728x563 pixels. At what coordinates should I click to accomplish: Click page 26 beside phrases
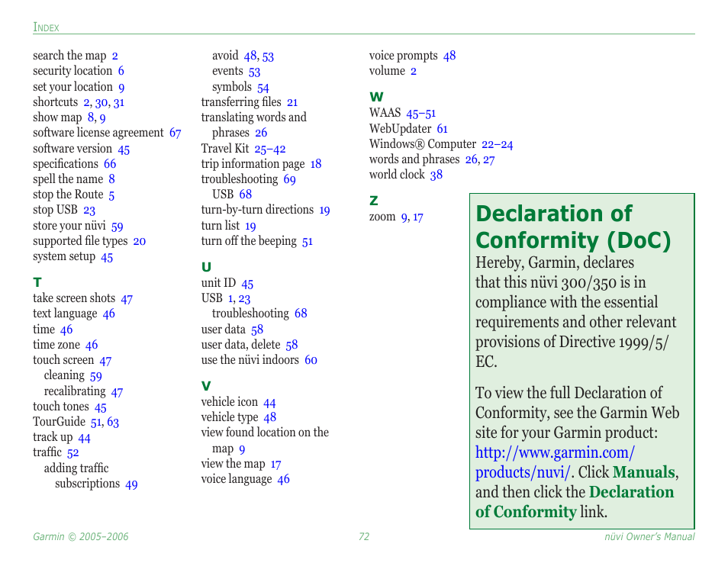click(261, 134)
